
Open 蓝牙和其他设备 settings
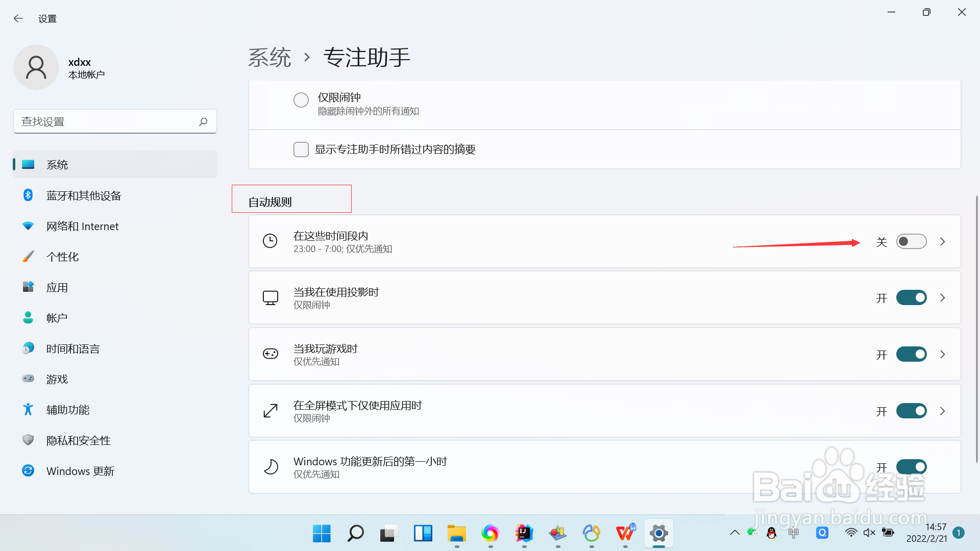84,195
